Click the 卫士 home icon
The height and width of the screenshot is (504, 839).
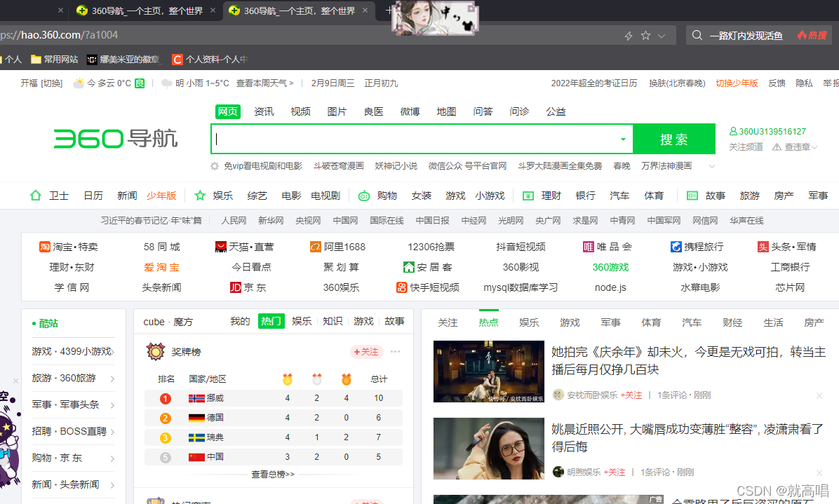click(x=35, y=196)
